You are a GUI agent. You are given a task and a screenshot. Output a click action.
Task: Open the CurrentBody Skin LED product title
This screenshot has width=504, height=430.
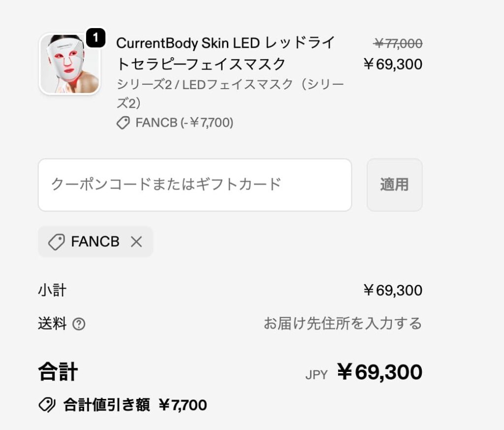pos(225,54)
